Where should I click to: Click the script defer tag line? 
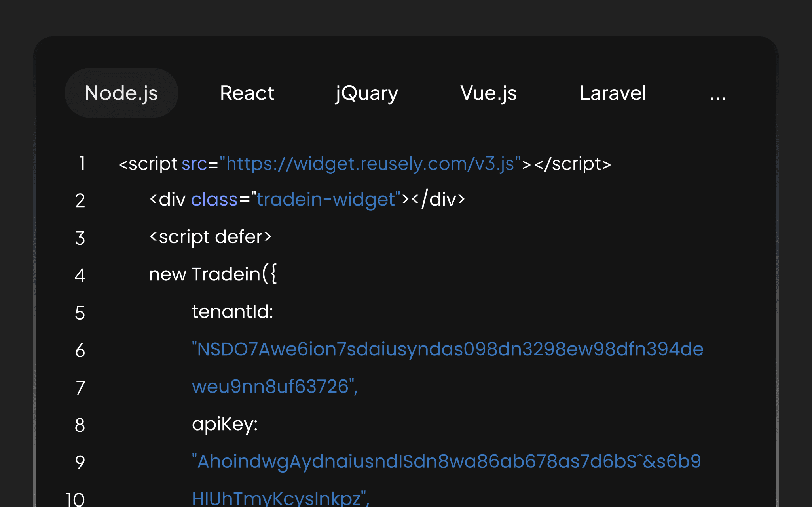click(x=211, y=237)
